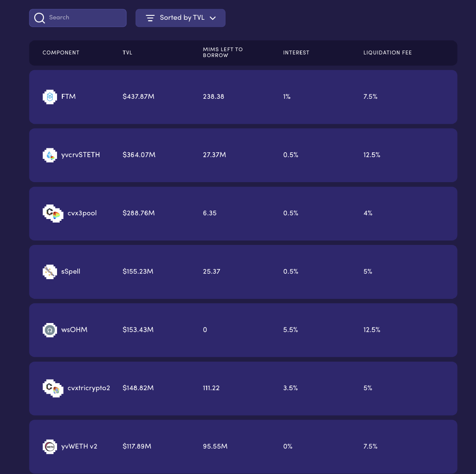Click the TVL column header
The width and height of the screenshot is (476, 474).
[x=127, y=53]
